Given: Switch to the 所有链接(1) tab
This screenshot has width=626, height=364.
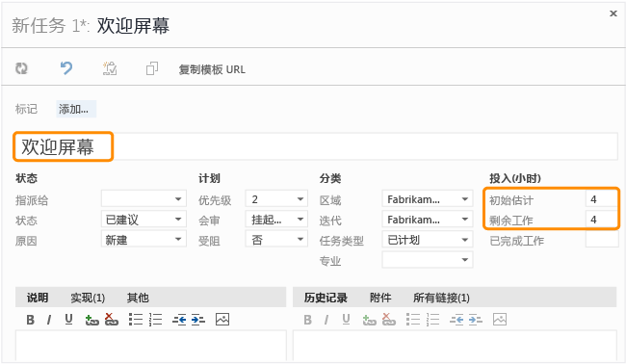Looking at the screenshot, I should pos(441,298).
